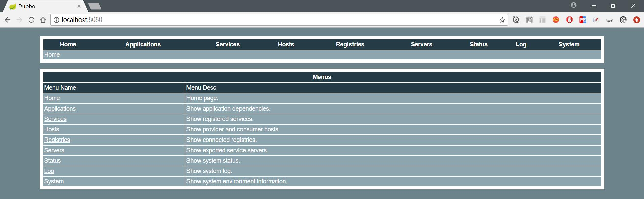
Task: Follow the Status link in Menus table
Action: pyautogui.click(x=53, y=161)
